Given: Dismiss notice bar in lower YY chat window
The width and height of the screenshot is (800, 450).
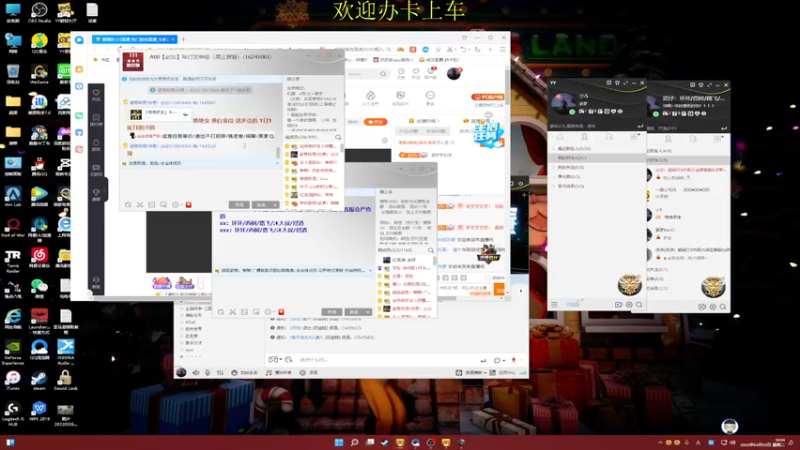Looking at the screenshot, I should [370, 270].
